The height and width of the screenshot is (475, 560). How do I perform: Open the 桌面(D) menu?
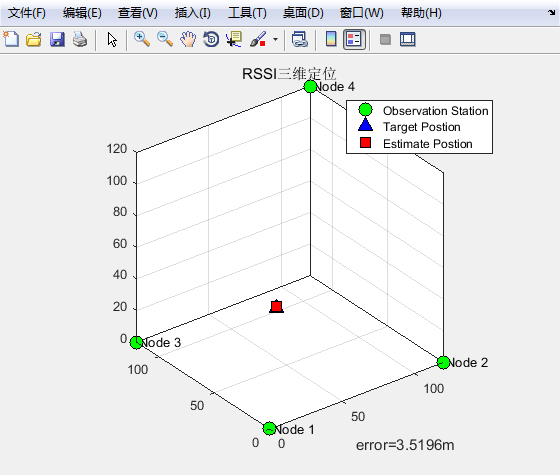pyautogui.click(x=303, y=13)
